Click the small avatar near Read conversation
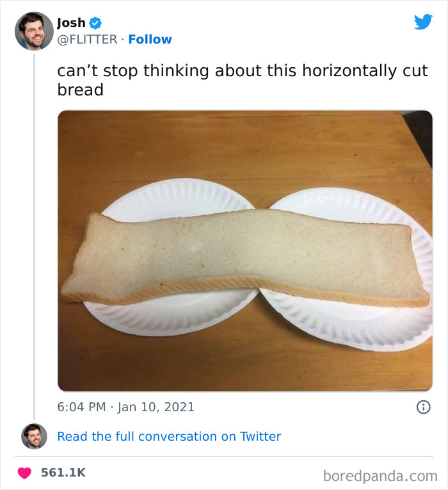The width and height of the screenshot is (448, 490). 34,436
